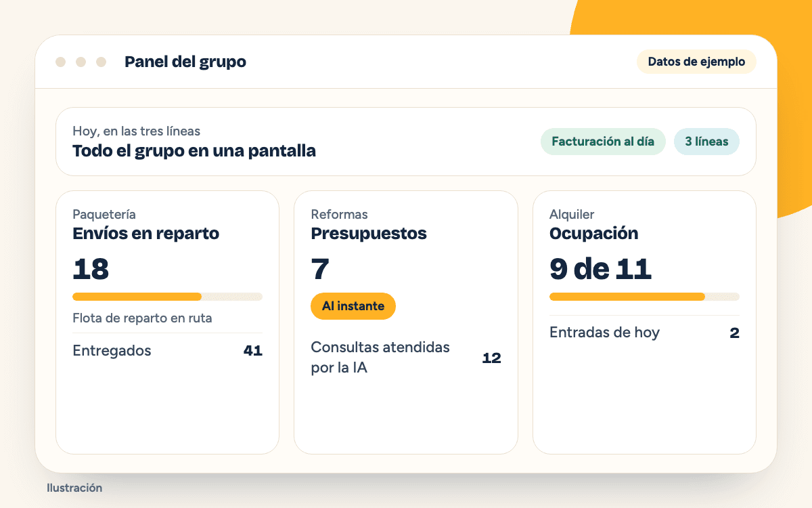Click the 'Datos de ejemplo' badge
Image resolution: width=812 pixels, height=508 pixels.
coord(696,62)
